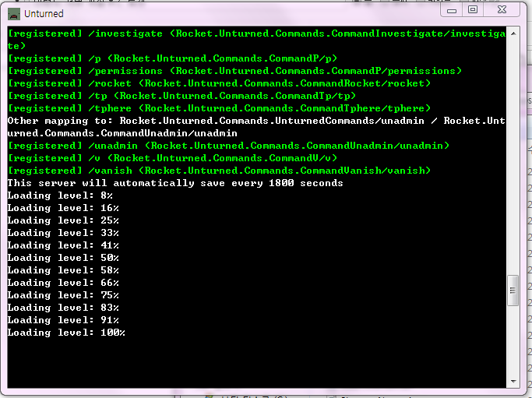Click the 'Loading level: 41%' line
Screen dimensions: 532x398
pos(63,245)
